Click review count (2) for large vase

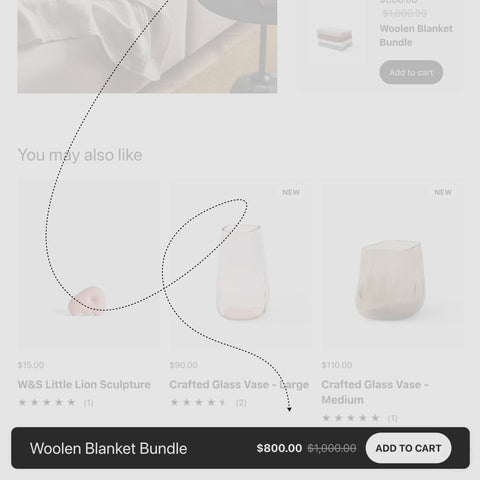click(x=241, y=403)
